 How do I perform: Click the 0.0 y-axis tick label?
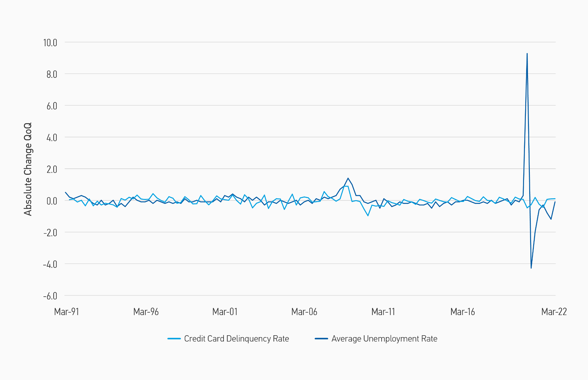point(52,201)
